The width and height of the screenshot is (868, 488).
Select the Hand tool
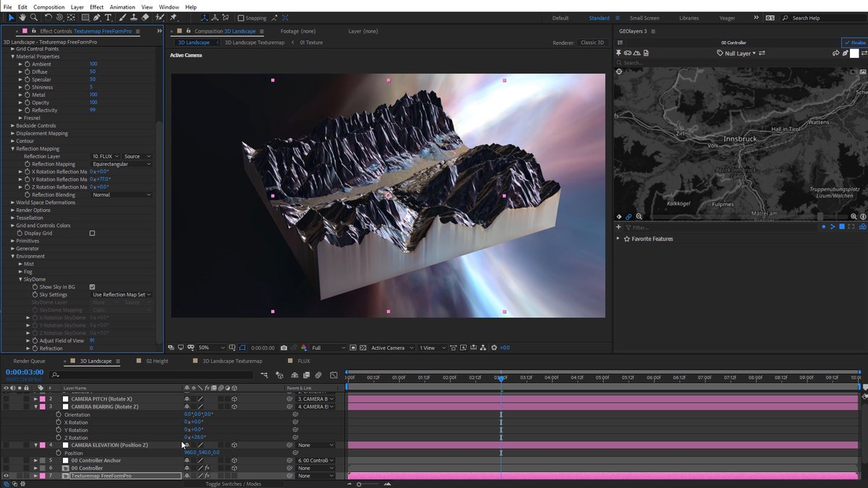(x=22, y=17)
